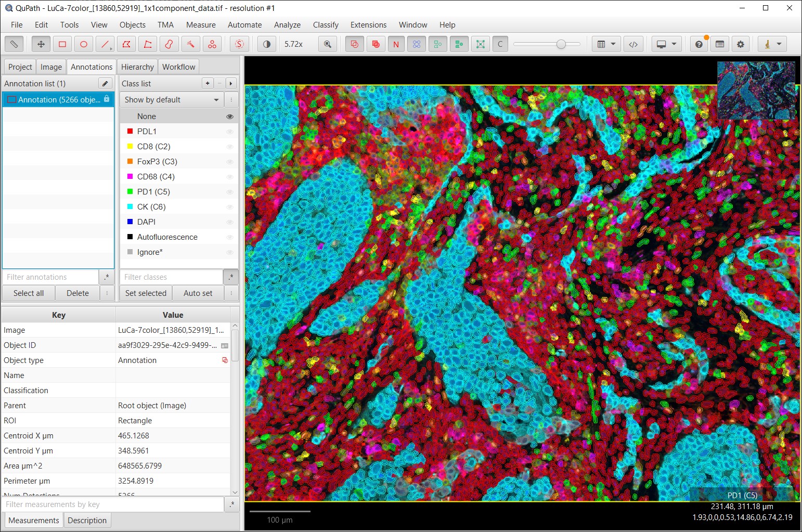Click the class list arrow expander button
The height and width of the screenshot is (532, 802).
click(x=231, y=83)
